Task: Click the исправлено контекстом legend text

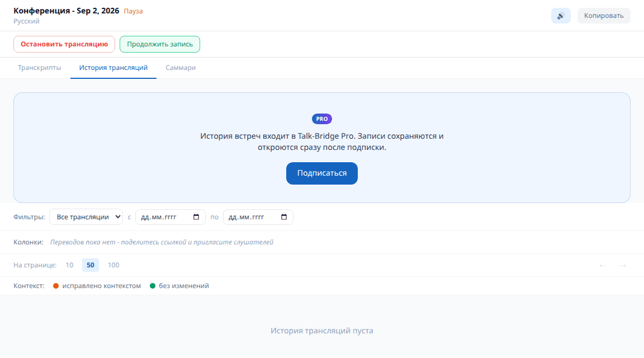Action: click(101, 286)
